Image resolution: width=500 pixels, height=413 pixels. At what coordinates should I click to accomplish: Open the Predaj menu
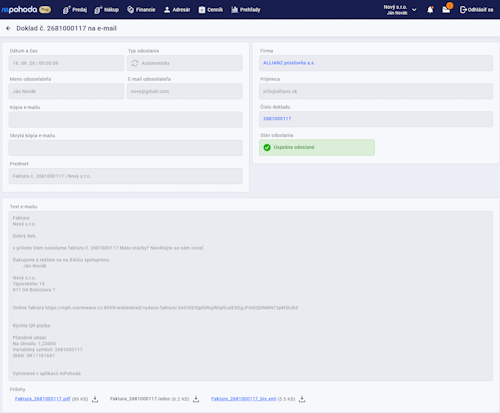[x=75, y=10]
